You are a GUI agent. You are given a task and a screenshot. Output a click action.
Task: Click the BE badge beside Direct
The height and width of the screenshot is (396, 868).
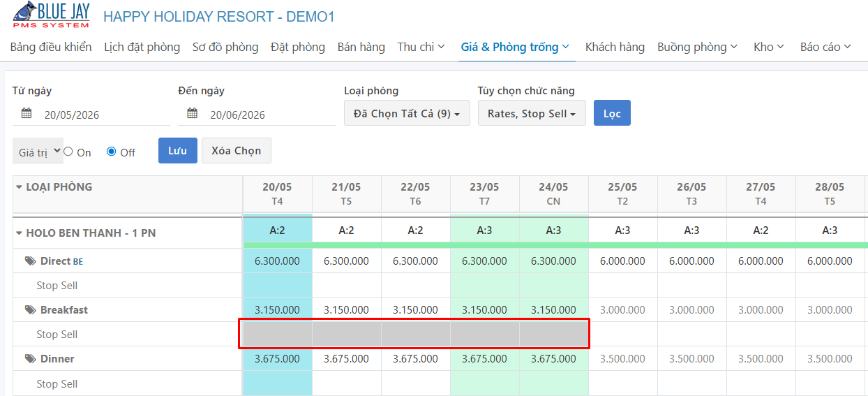78,262
